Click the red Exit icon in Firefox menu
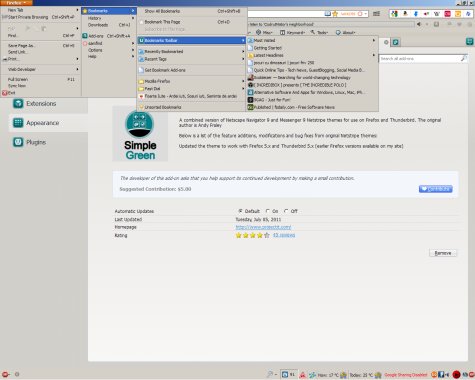This screenshot has width=475, height=380. point(4,93)
